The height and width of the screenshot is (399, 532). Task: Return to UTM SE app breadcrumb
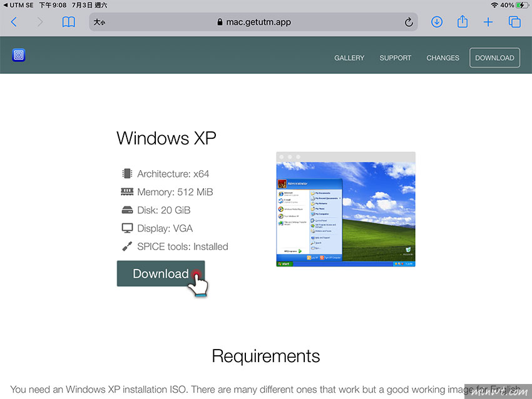(18, 5)
